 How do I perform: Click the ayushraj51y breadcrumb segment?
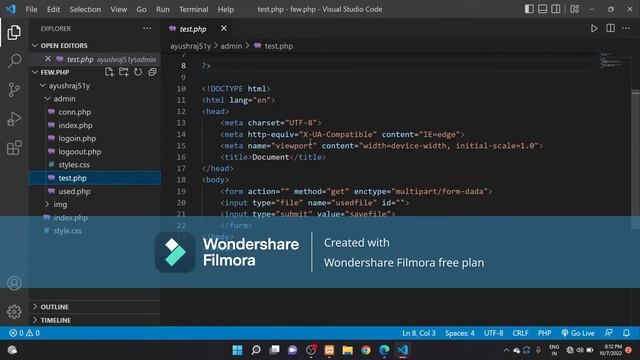pos(190,46)
